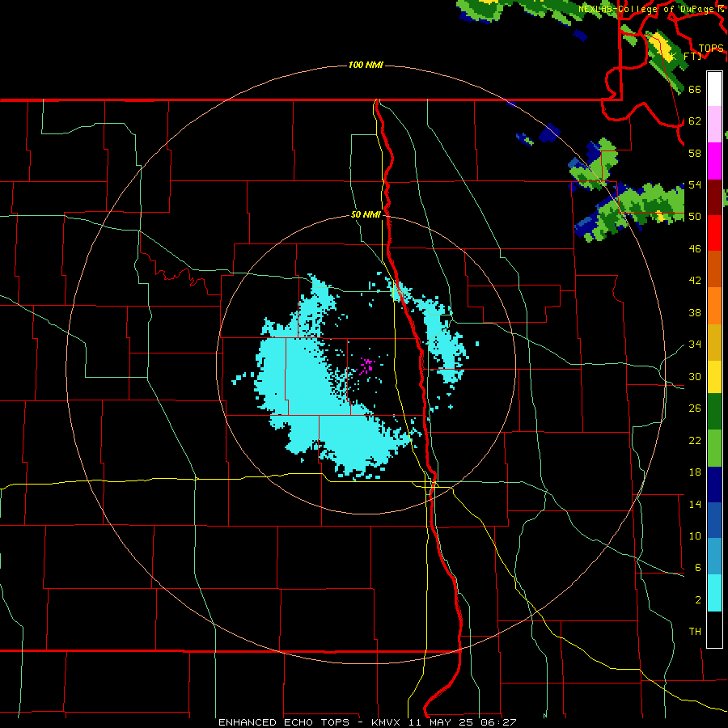The image size is (728, 728).
Task: Click the '50 NMI' range ring label
Action: coord(366,214)
